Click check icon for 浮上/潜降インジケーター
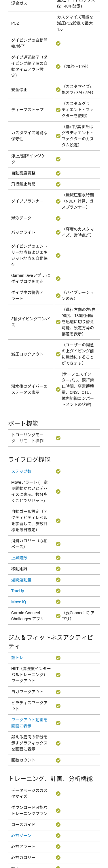 [58, 159]
